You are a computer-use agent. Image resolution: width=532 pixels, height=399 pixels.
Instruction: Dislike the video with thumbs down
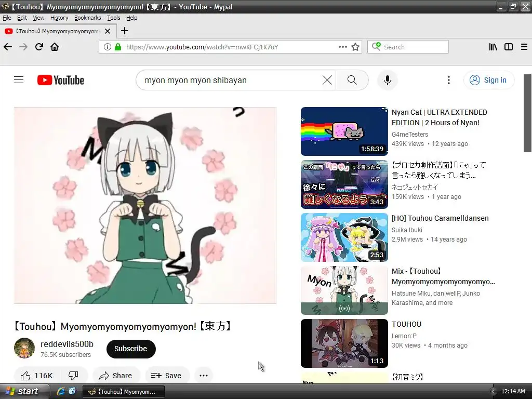coord(74,375)
